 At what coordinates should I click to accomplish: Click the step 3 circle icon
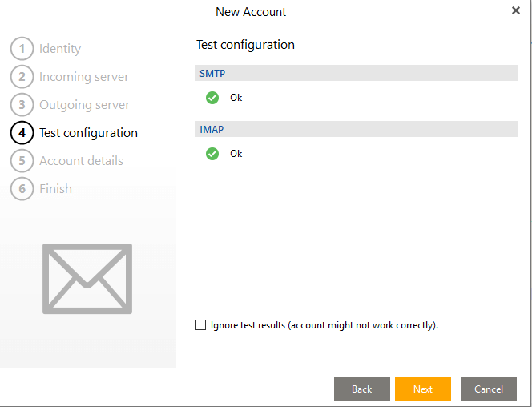tap(22, 105)
